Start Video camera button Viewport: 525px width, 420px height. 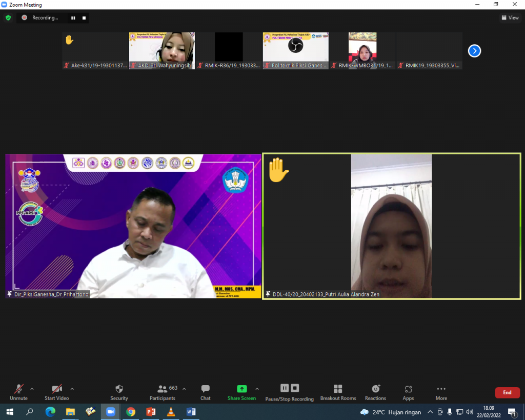56,392
